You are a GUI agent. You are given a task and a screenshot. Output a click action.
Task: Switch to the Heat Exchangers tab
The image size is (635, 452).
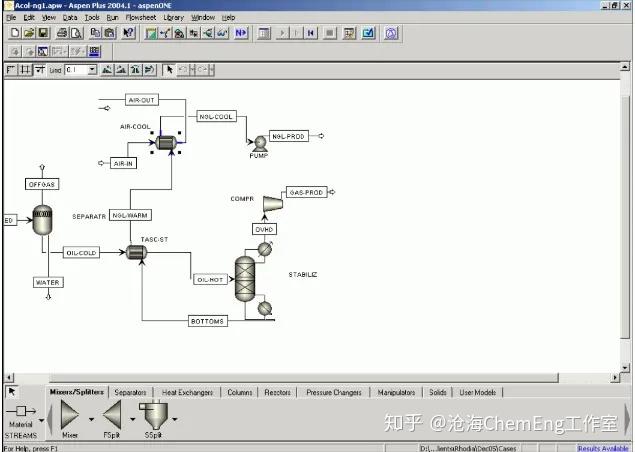click(x=187, y=392)
